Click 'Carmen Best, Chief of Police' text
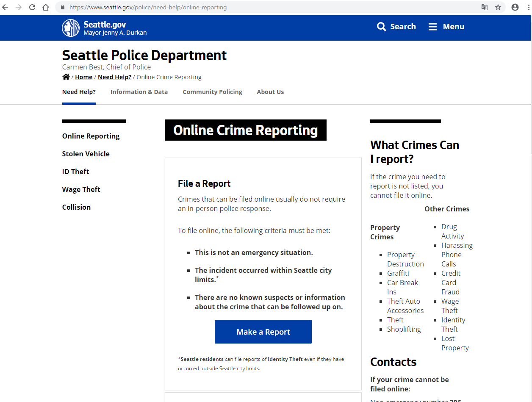532x402 pixels. tap(106, 67)
